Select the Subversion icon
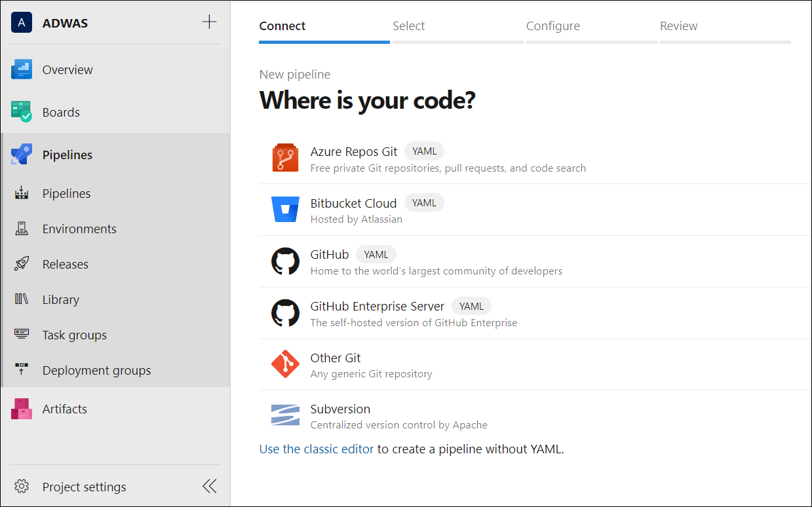812x507 pixels. [x=285, y=415]
